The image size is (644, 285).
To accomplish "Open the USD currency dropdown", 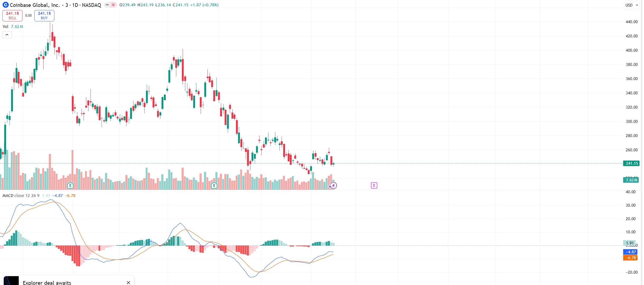I will [x=632, y=5].
